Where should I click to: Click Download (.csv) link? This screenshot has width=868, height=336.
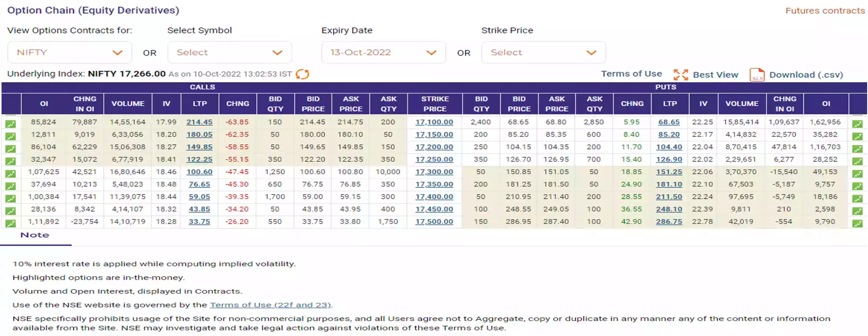click(806, 75)
